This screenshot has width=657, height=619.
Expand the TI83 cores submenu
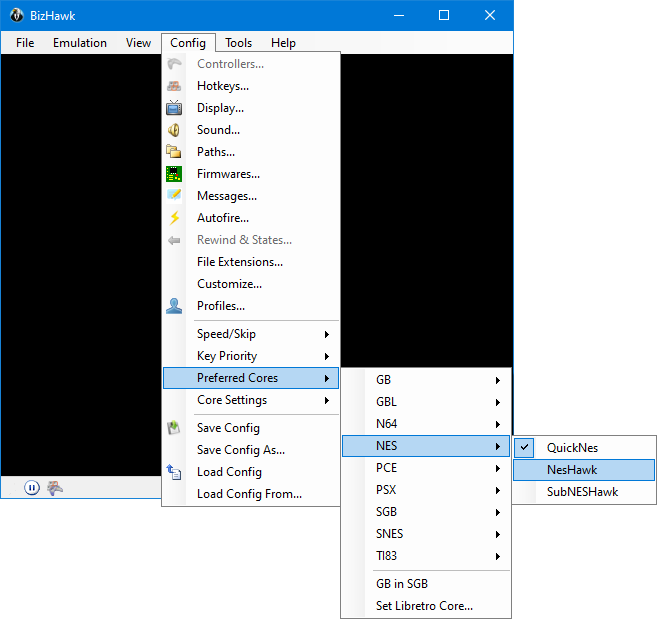pos(426,556)
